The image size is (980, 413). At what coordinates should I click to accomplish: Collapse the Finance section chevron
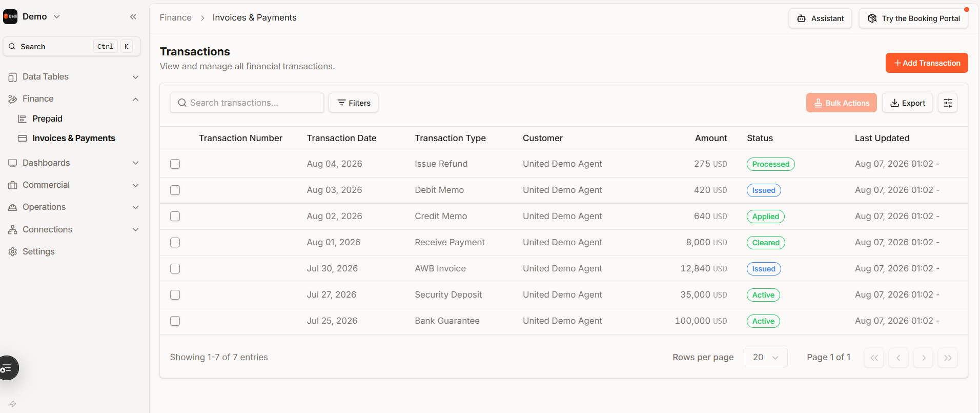[136, 100]
